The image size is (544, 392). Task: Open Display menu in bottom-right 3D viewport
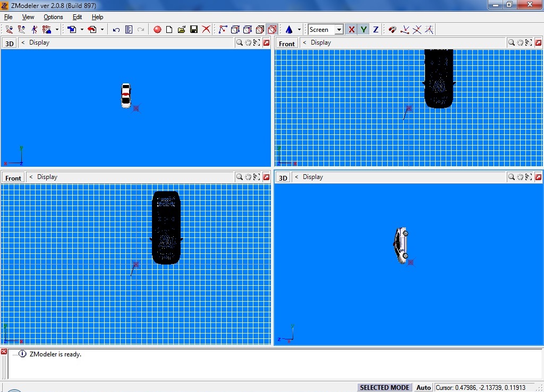tap(312, 176)
